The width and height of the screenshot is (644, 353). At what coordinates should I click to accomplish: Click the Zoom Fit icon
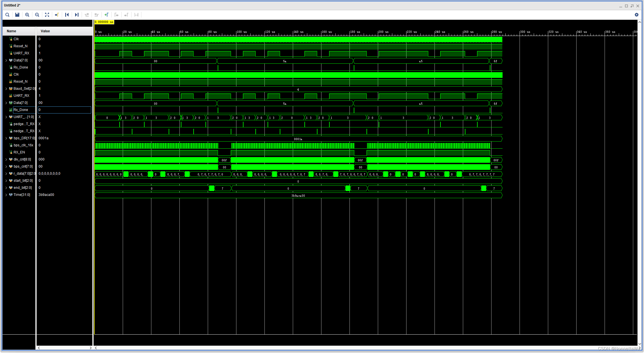point(47,15)
